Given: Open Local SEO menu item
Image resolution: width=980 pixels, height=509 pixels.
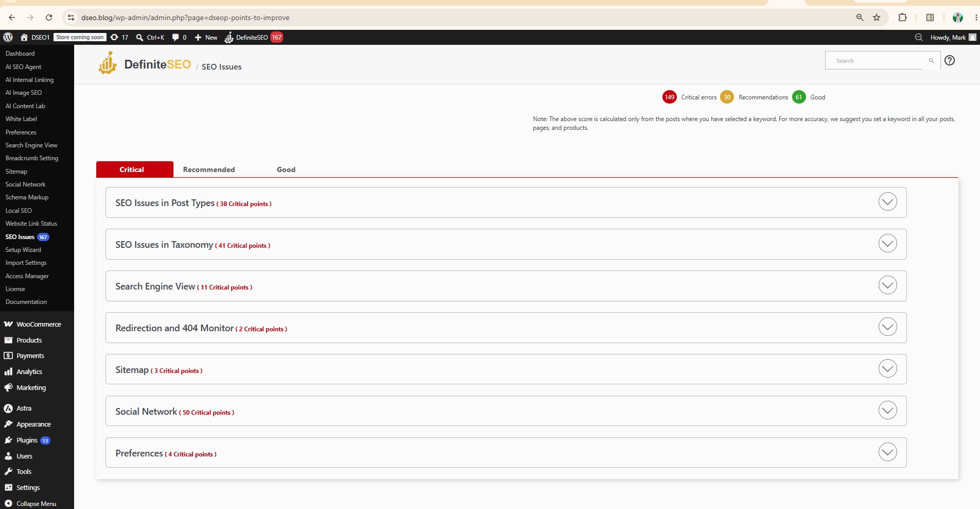Looking at the screenshot, I should click(19, 211).
